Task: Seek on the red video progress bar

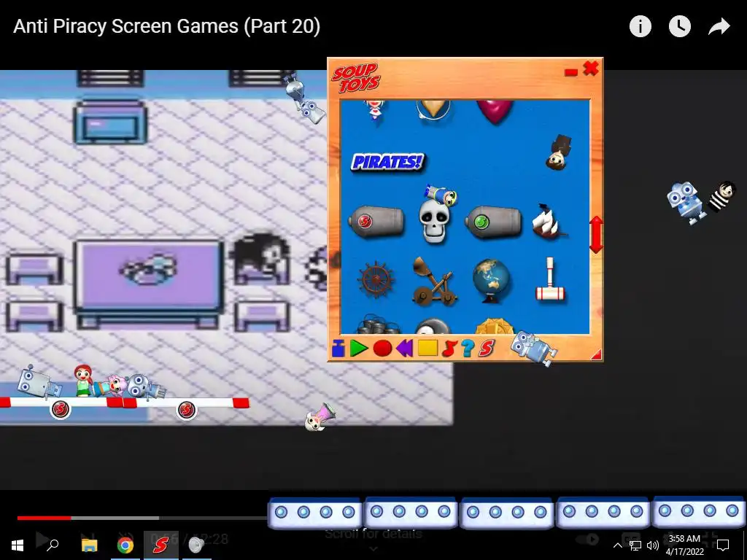Action: click(44, 518)
